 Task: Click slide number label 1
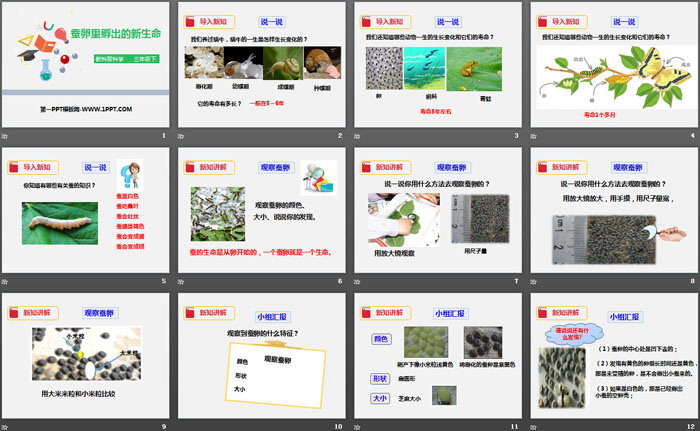164,135
